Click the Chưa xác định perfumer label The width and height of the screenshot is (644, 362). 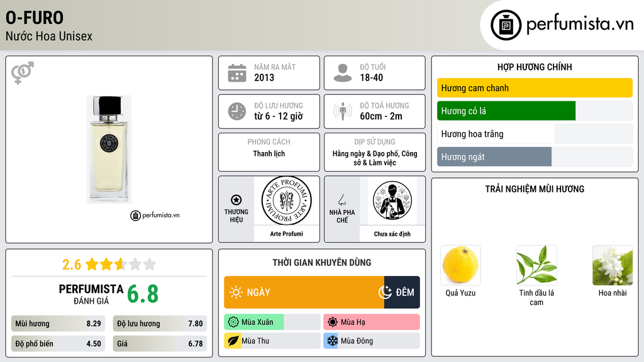tap(392, 234)
